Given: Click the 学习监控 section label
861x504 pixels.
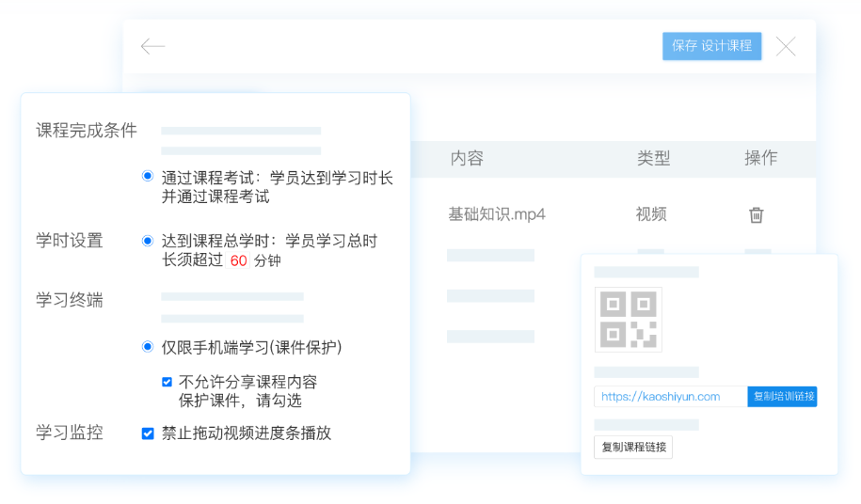Looking at the screenshot, I should point(70,433).
